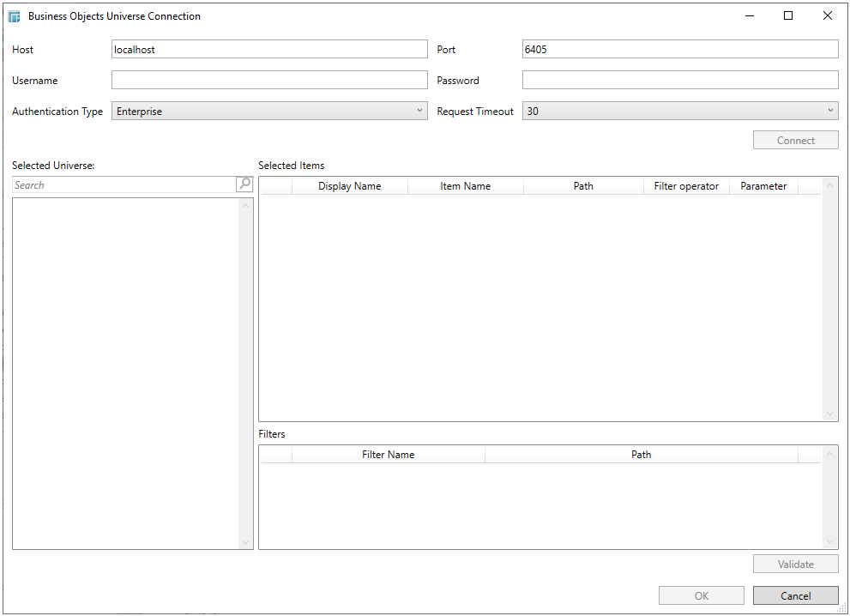The image size is (850, 616).
Task: Click the Host input field
Action: coord(269,50)
